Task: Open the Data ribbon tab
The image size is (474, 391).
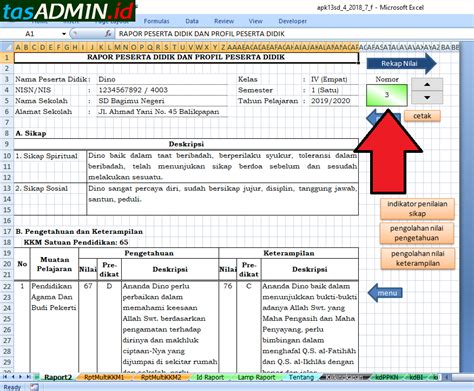Action: click(192, 21)
